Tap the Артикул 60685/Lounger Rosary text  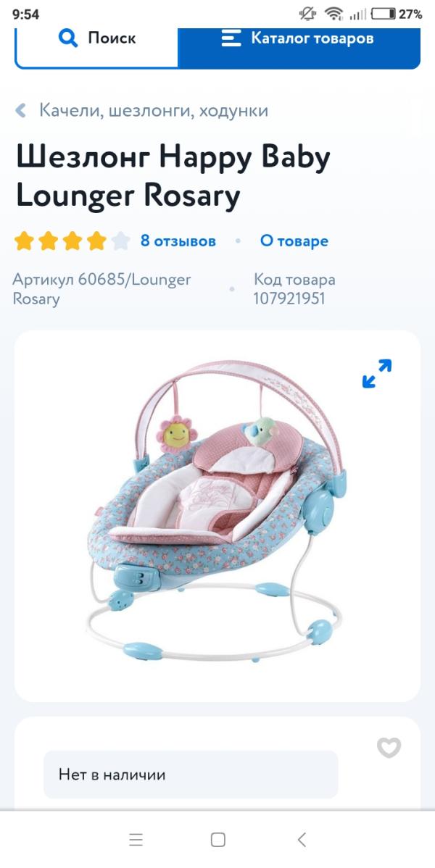click(x=102, y=289)
